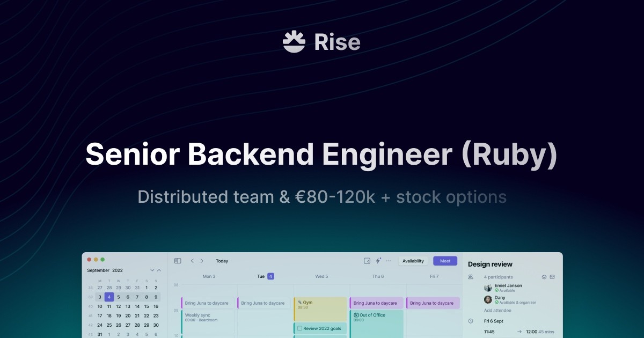The height and width of the screenshot is (338, 644).
Task: Select day 20 in the mini calendar
Action: click(128, 316)
